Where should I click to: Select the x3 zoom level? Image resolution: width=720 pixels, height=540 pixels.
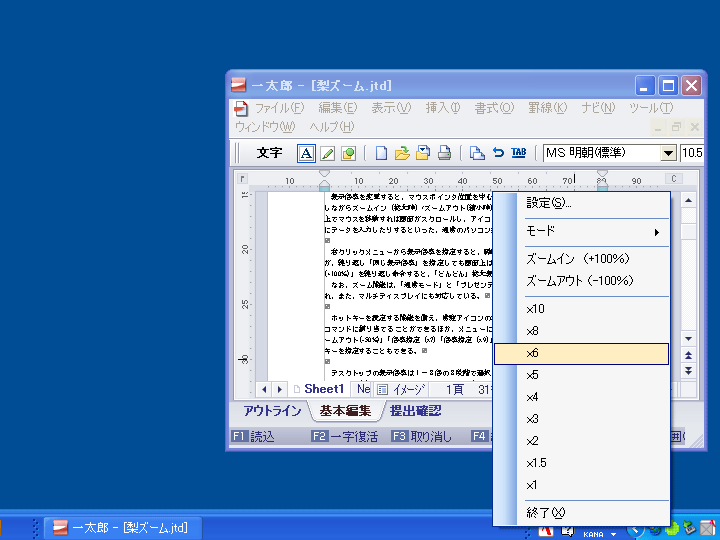point(581,420)
